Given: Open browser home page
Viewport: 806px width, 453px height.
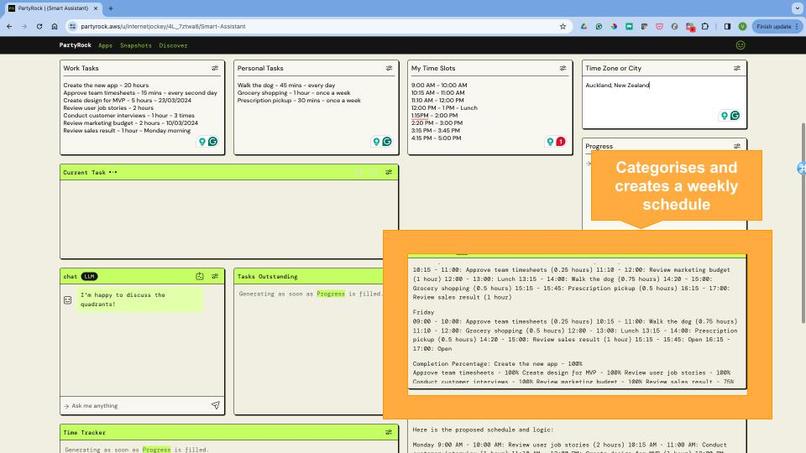Looking at the screenshot, I should click(x=54, y=26).
